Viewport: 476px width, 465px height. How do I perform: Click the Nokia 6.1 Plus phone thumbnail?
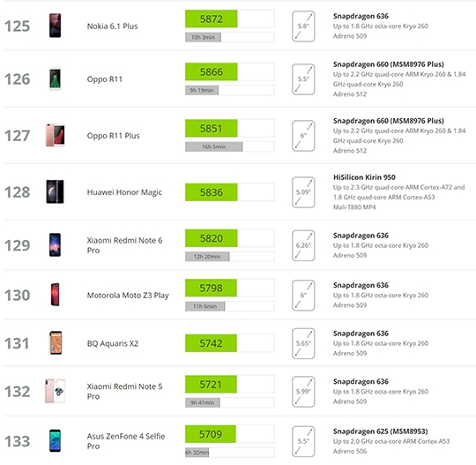click(x=55, y=26)
